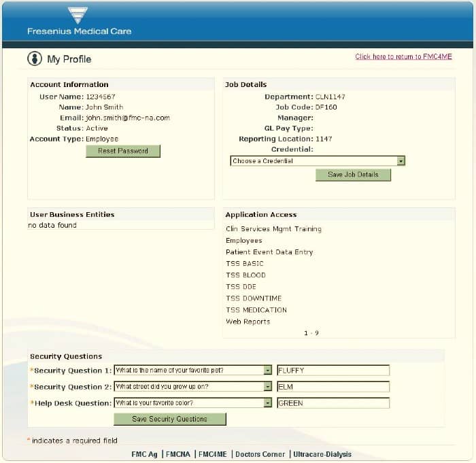Click the Save Job Details button
This screenshot has width=476, height=463.
coord(353,175)
